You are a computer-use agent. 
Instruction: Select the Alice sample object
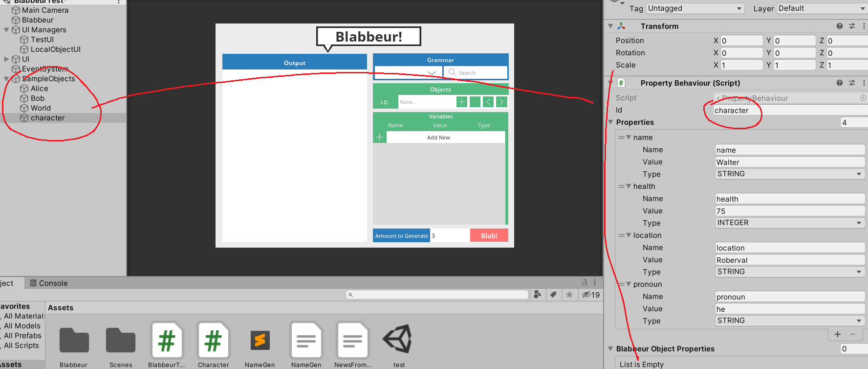click(x=39, y=89)
